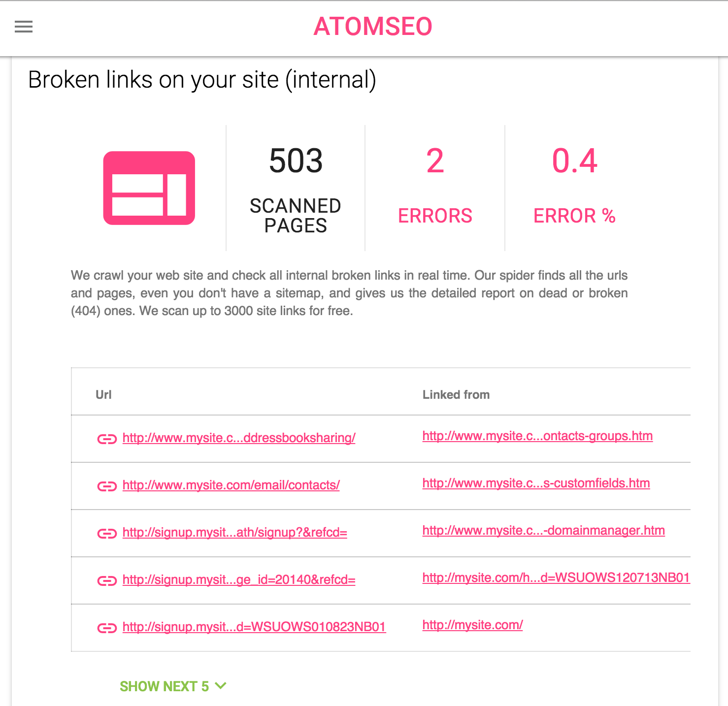Click the link icon next to email/contacts URL
The height and width of the screenshot is (706, 728).
pos(106,486)
